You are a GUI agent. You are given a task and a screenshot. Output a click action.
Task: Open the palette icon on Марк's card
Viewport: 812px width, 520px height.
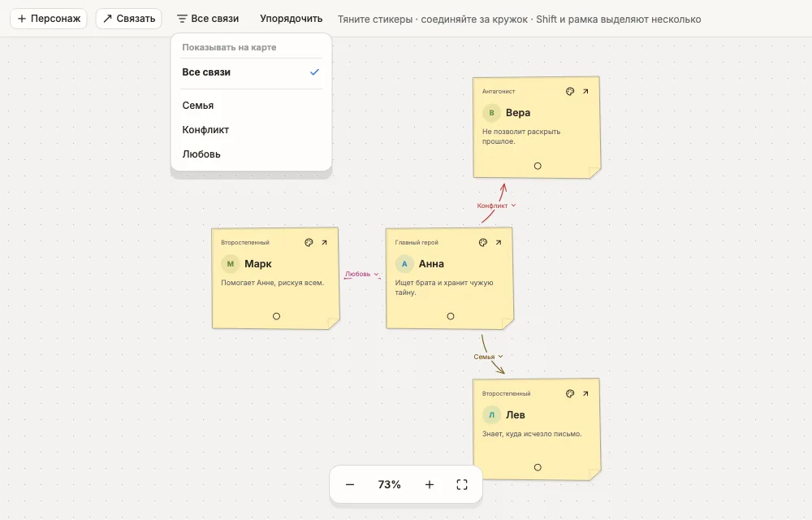click(x=309, y=242)
